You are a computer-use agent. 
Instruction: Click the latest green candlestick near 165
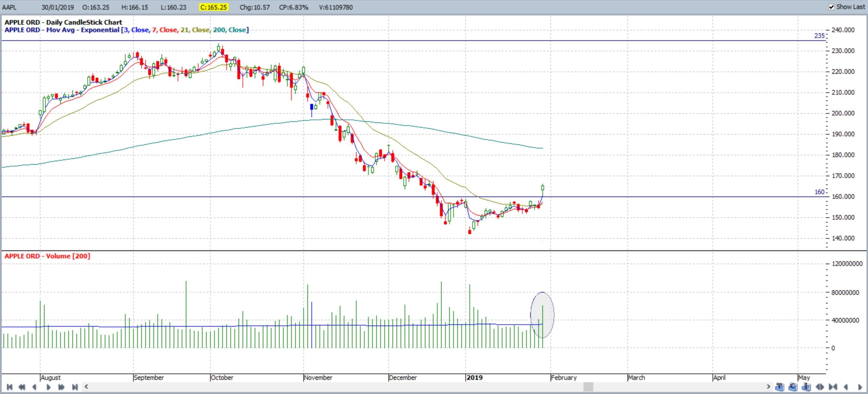point(542,187)
